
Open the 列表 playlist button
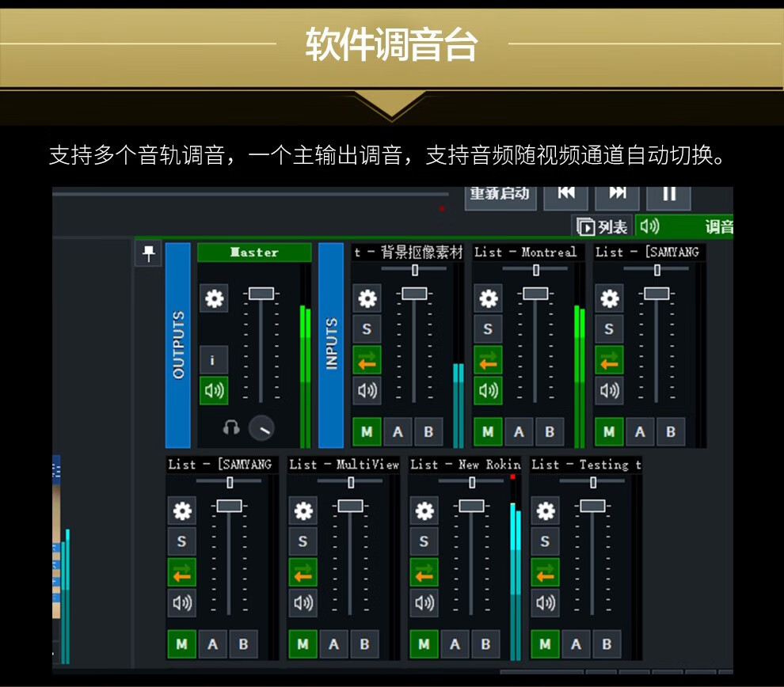pyautogui.click(x=602, y=227)
